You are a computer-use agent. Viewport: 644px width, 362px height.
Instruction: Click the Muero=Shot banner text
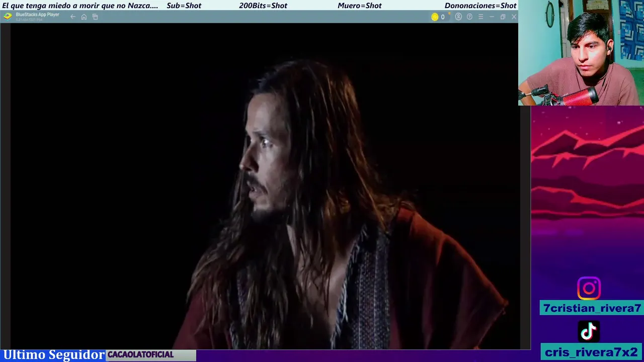point(360,6)
